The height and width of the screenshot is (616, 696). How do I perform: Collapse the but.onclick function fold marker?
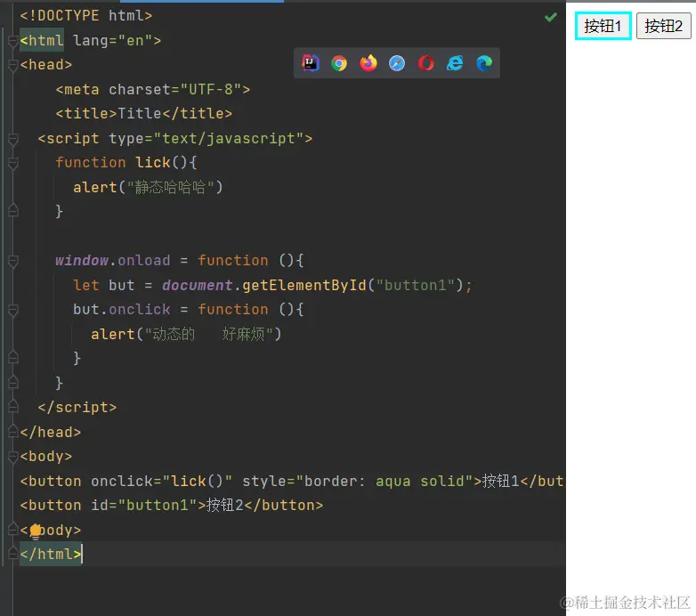[x=12, y=311]
